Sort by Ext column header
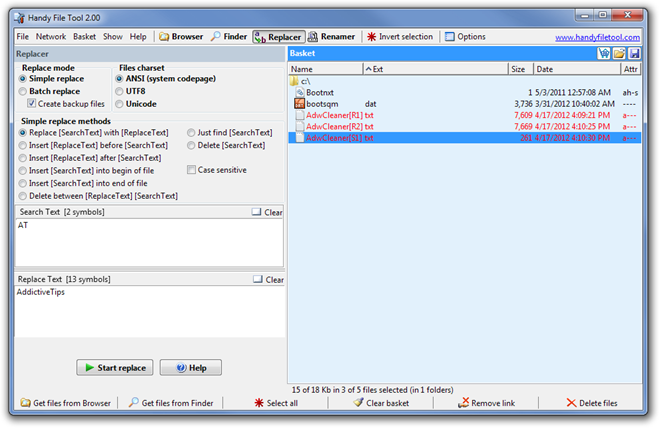The image size is (660, 428). click(436, 69)
